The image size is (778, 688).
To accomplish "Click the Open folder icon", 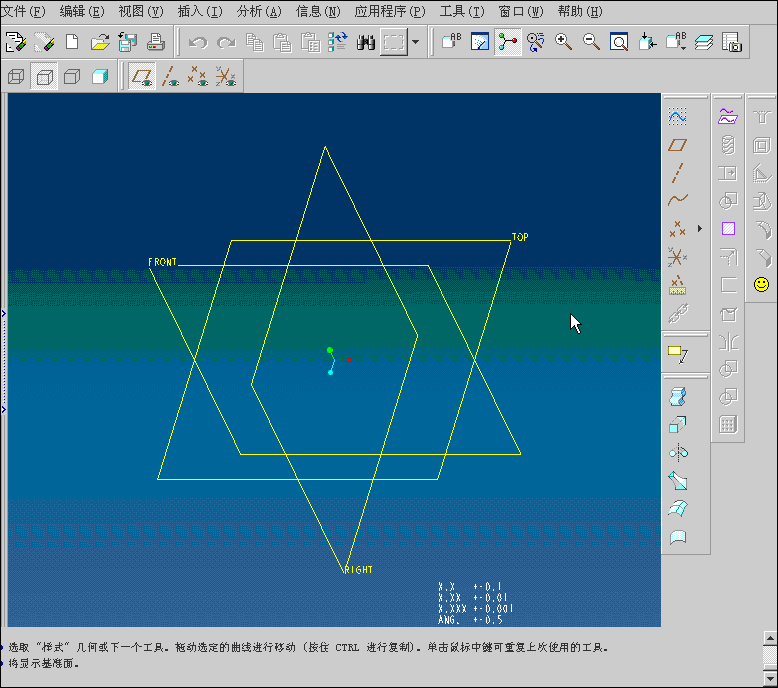I will pos(100,42).
